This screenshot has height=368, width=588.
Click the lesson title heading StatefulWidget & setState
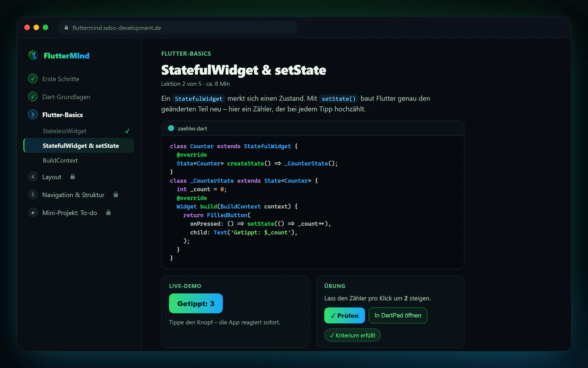click(x=244, y=70)
